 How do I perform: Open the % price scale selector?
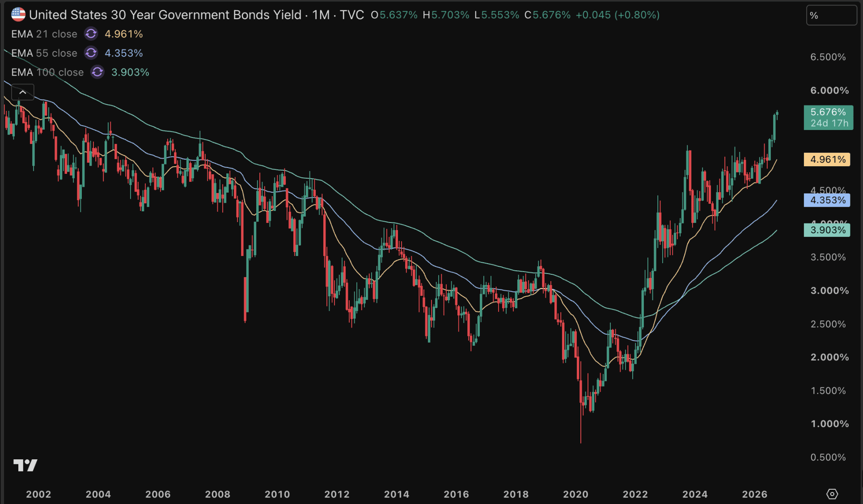pos(831,16)
